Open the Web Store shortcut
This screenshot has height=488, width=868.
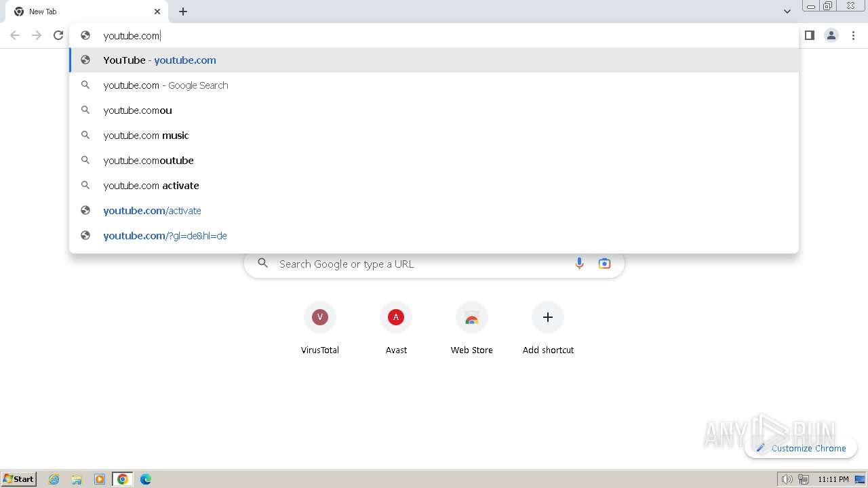[472, 328]
